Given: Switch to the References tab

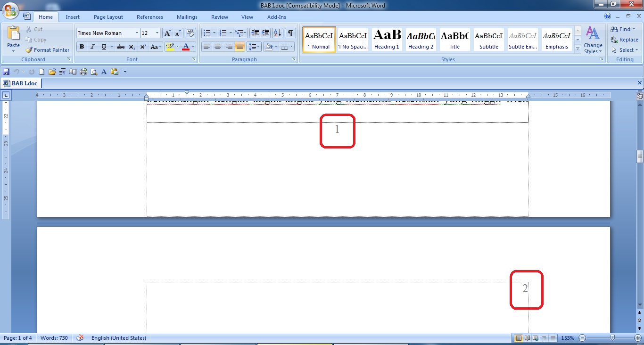Looking at the screenshot, I should 150,17.
